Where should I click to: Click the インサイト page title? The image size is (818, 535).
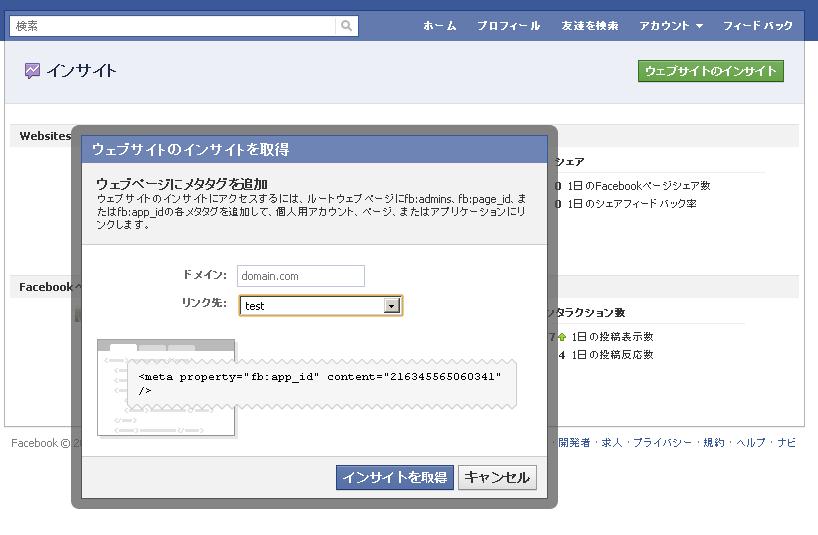click(81, 70)
